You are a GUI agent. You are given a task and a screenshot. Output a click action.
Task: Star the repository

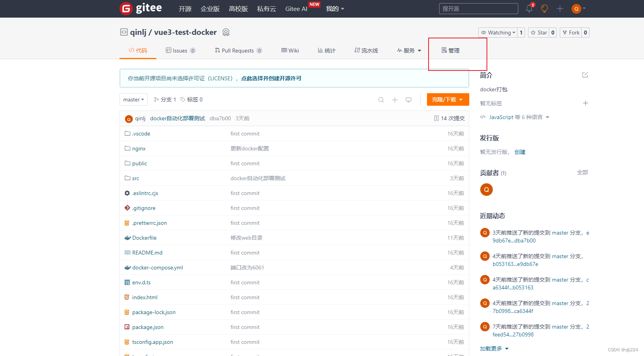coord(539,33)
